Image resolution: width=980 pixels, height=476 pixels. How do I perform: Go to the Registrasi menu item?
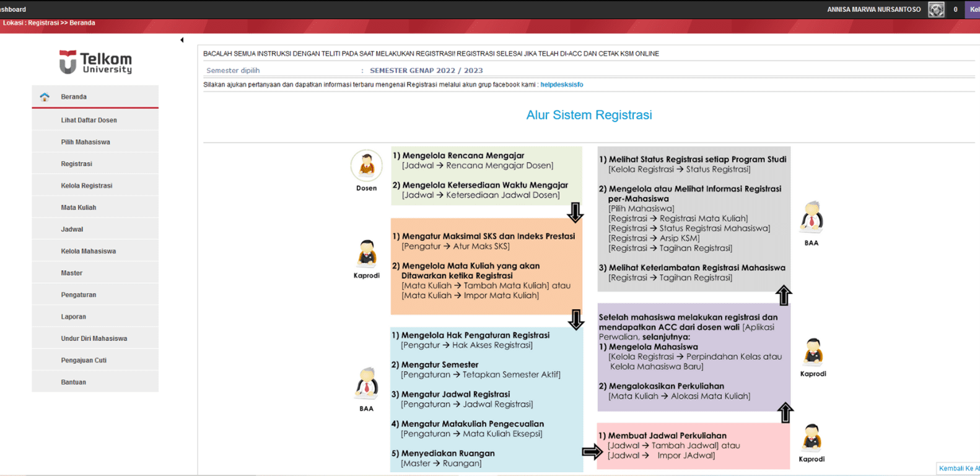point(76,164)
